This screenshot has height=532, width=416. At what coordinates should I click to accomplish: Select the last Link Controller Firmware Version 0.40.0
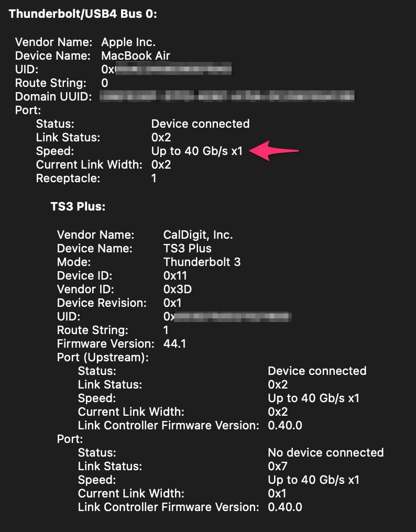[x=285, y=507]
